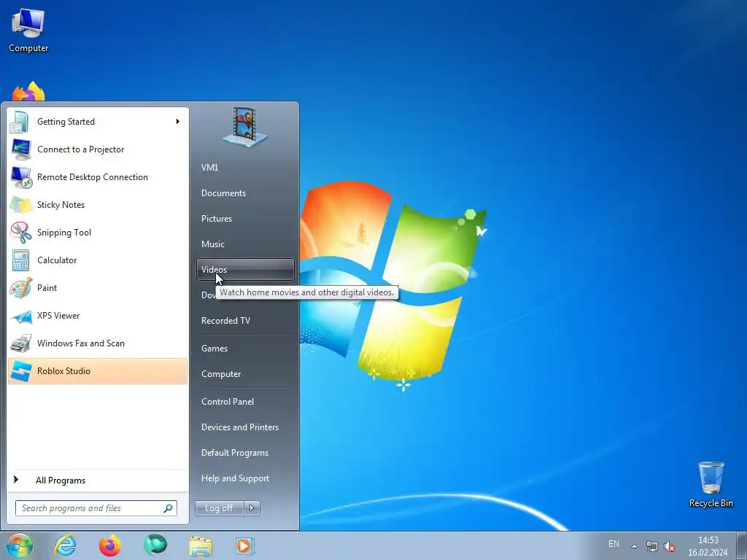Click the teal globe browser taskbar icon
The width and height of the screenshot is (747, 560).
pos(155,545)
